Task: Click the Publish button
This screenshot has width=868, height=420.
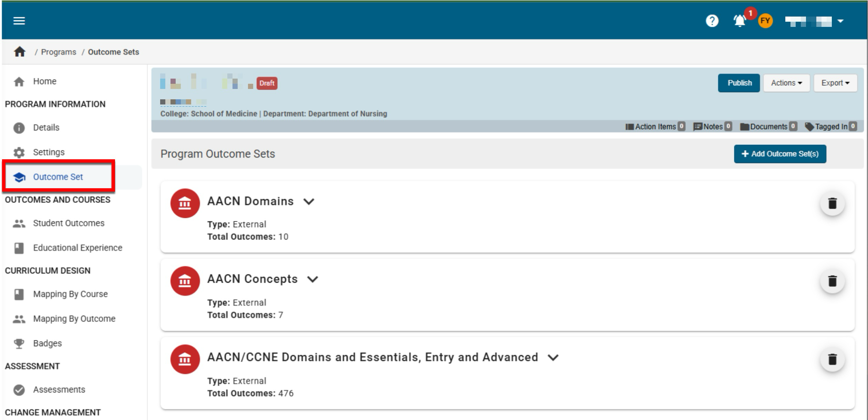Action: [739, 83]
